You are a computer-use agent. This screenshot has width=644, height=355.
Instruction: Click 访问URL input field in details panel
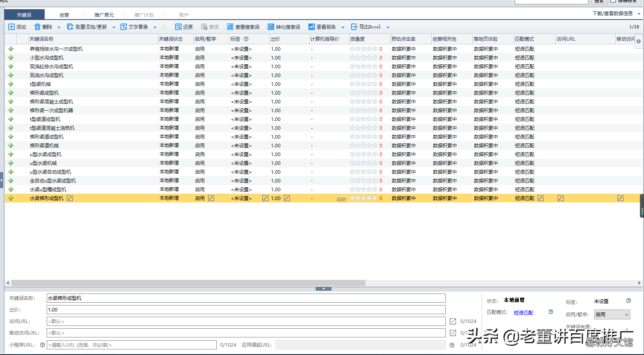click(246, 321)
